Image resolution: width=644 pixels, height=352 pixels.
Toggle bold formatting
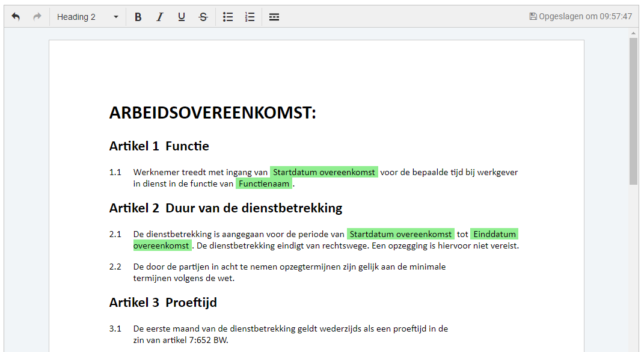coord(138,17)
